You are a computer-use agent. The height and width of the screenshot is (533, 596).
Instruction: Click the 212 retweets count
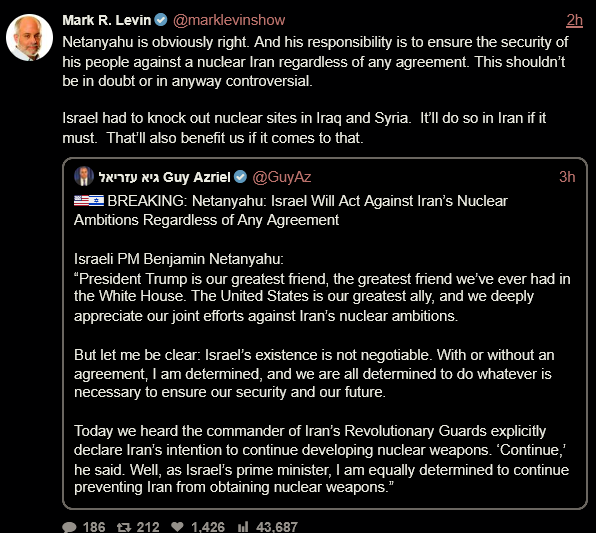coord(148,527)
